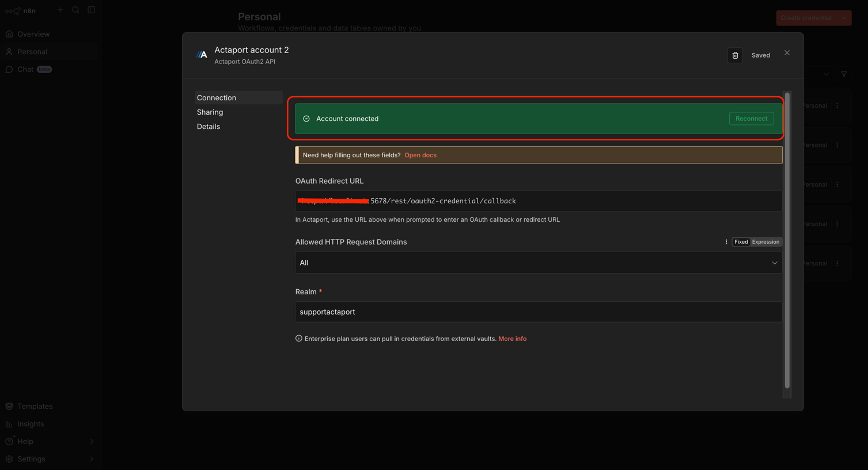Select Expression mode toggle
The image size is (868, 470).
click(765, 242)
